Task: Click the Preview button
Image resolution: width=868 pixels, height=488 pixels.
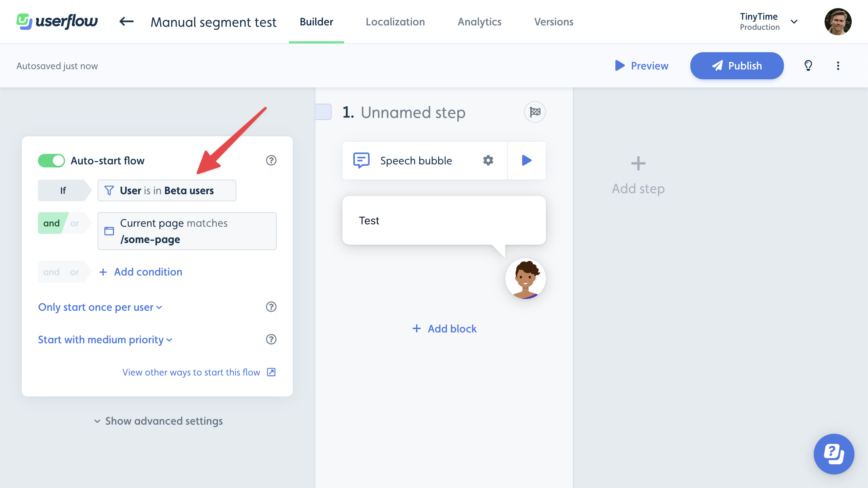Action: click(x=642, y=66)
